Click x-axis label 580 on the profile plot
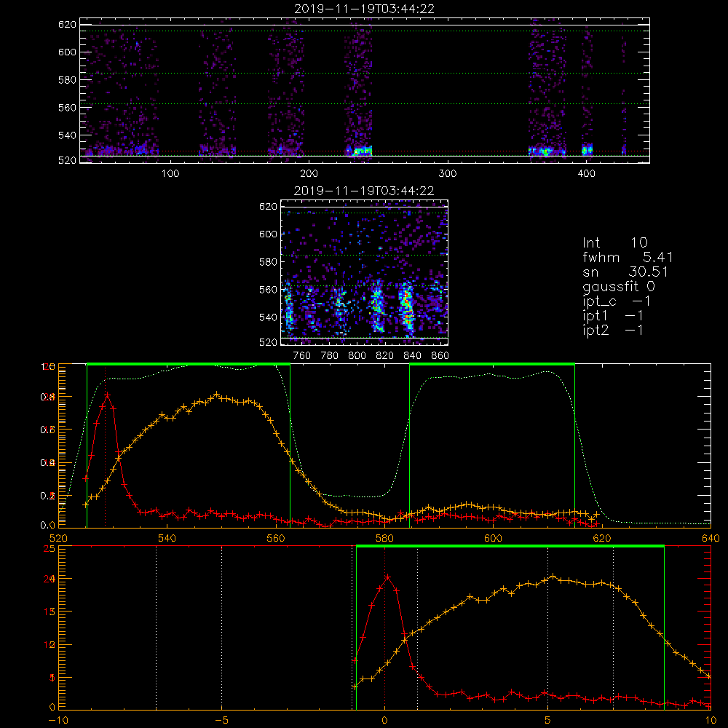This screenshot has width=728, height=728. click(x=384, y=538)
